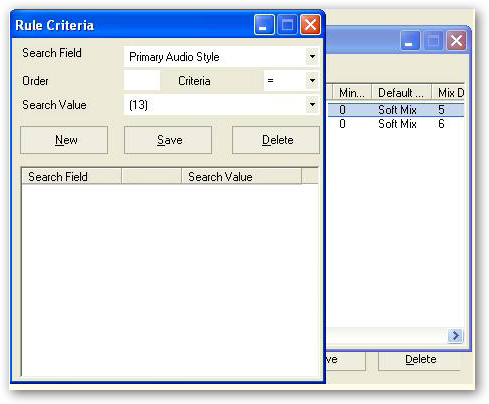Expand the Criteria operator dropdown

[x=312, y=80]
